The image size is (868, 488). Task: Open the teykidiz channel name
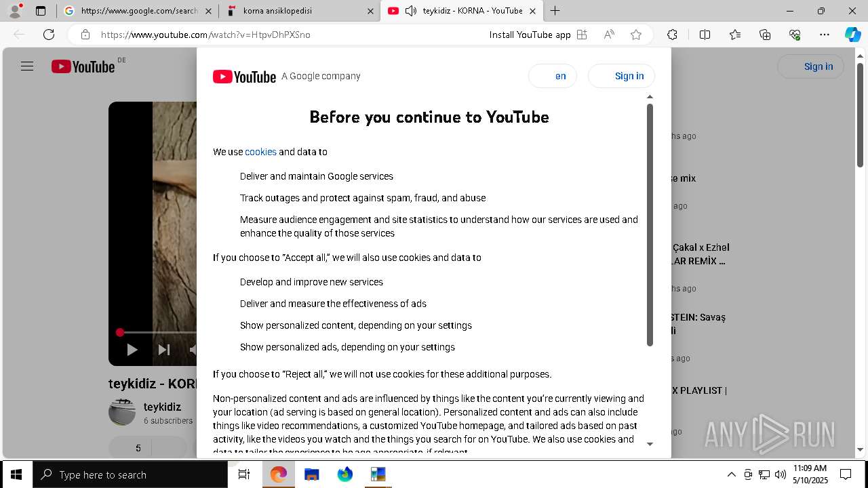tap(162, 407)
